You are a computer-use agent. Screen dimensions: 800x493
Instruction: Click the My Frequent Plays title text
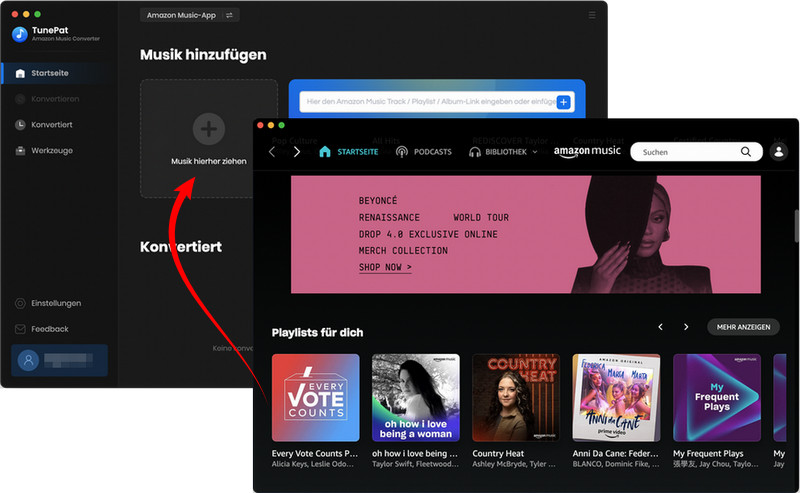(708, 453)
